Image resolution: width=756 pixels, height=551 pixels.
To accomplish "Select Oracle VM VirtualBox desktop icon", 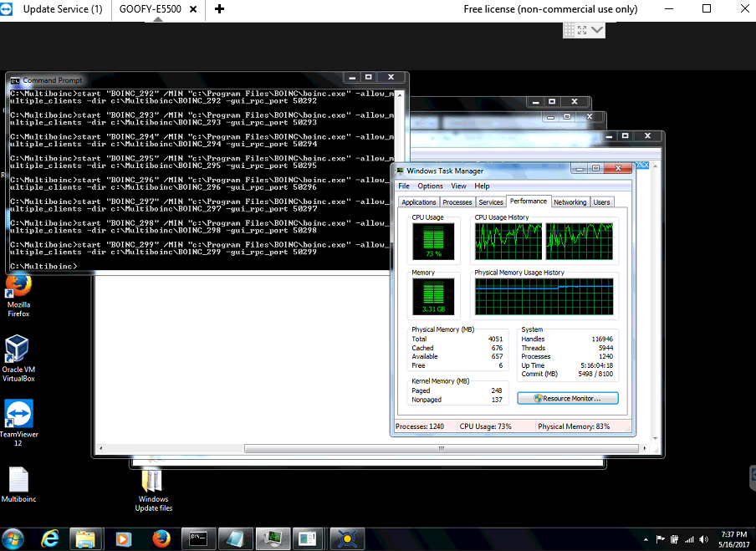I will [18, 359].
